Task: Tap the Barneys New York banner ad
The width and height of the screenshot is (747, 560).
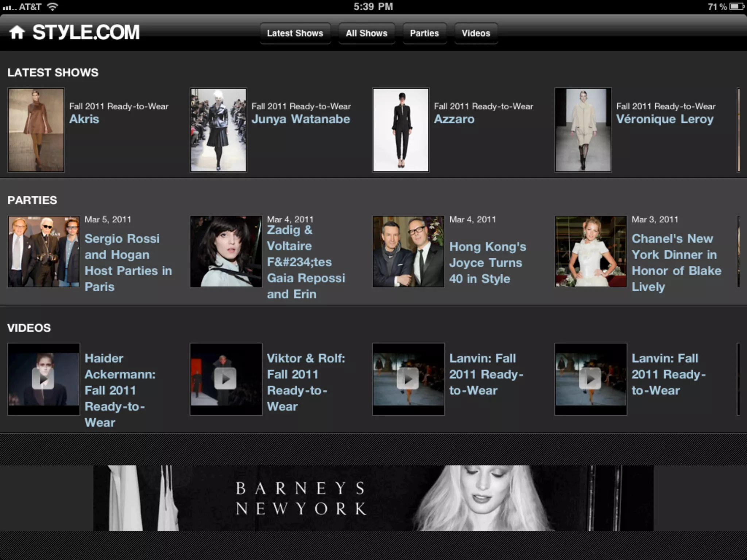Action: tap(373, 498)
